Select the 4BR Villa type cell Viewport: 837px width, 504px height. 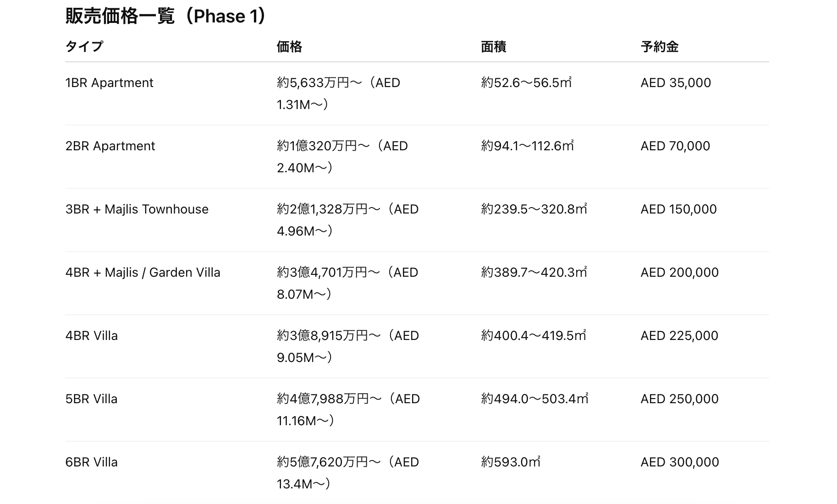click(x=91, y=336)
